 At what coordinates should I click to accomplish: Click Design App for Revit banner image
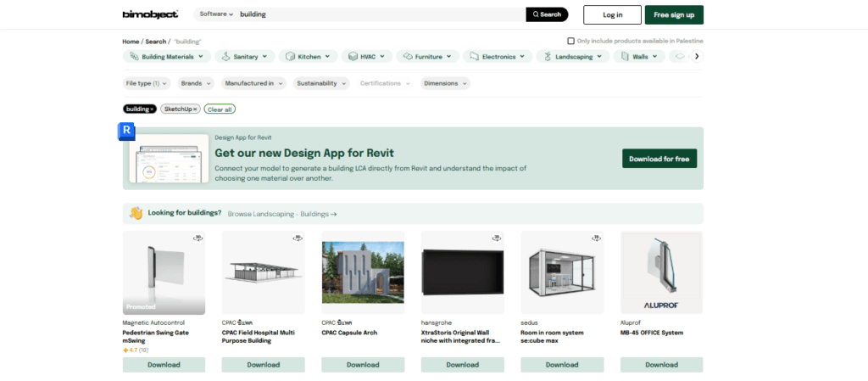170,159
